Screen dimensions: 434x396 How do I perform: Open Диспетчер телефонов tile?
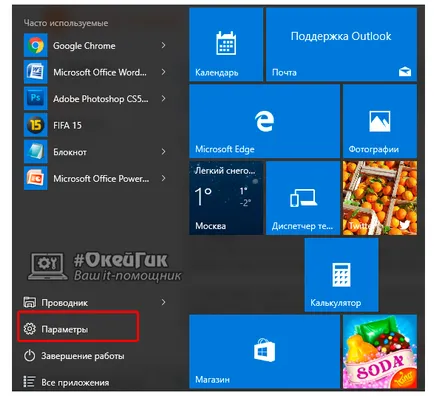pos(303,198)
